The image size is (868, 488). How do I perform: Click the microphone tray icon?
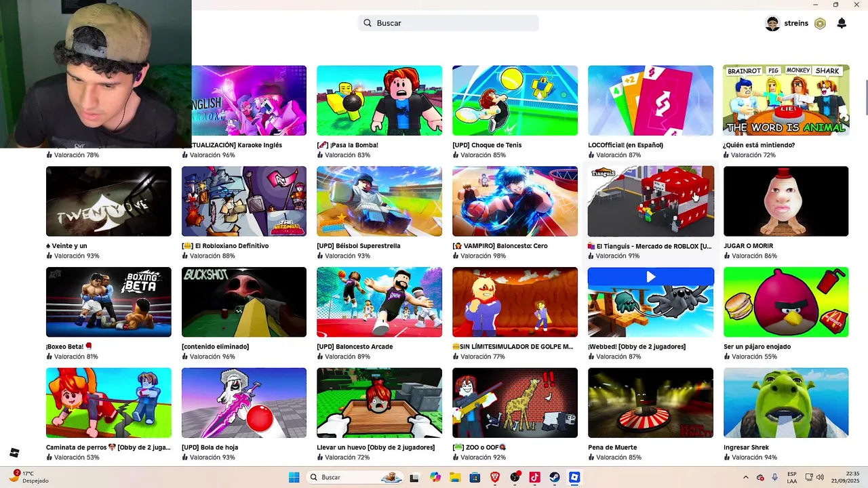point(775,477)
